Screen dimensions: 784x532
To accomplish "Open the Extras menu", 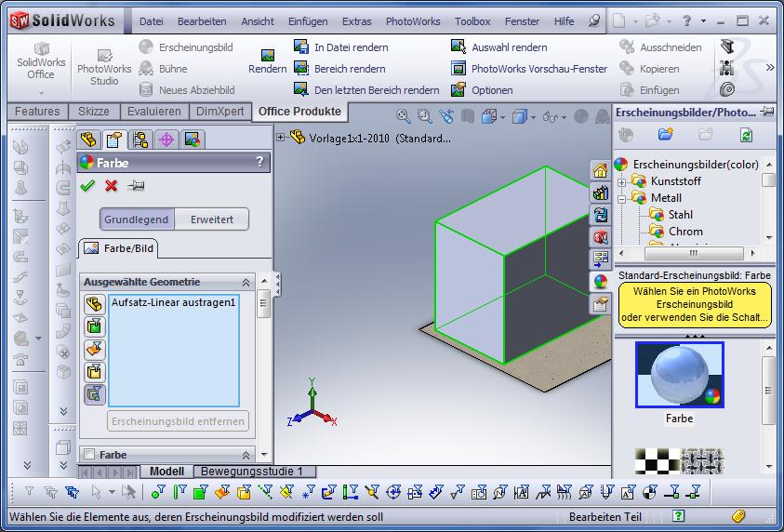I will (356, 20).
